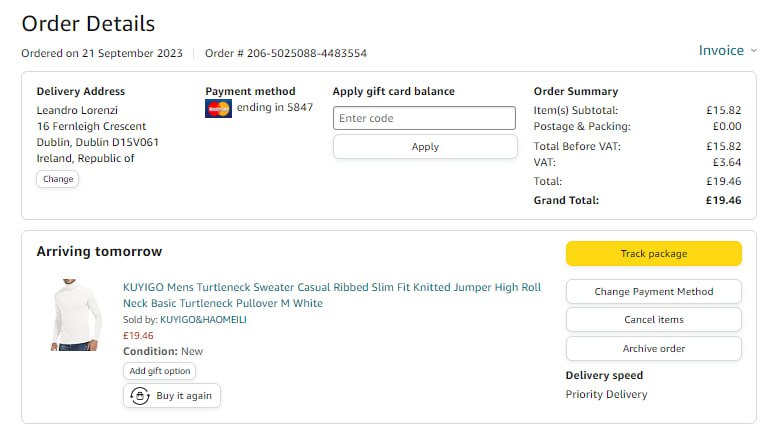Expand the Invoice dropdown
Image resolution: width=767 pixels, height=436 pixels.
[728, 51]
